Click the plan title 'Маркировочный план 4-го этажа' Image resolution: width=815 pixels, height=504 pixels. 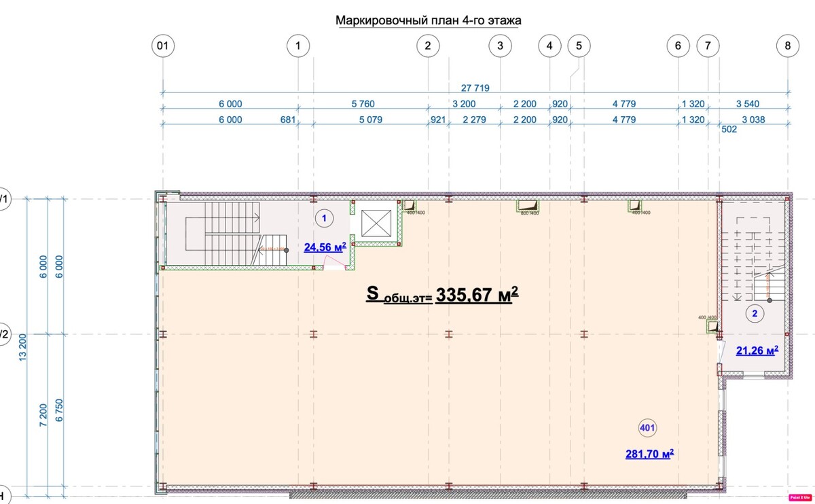428,20
